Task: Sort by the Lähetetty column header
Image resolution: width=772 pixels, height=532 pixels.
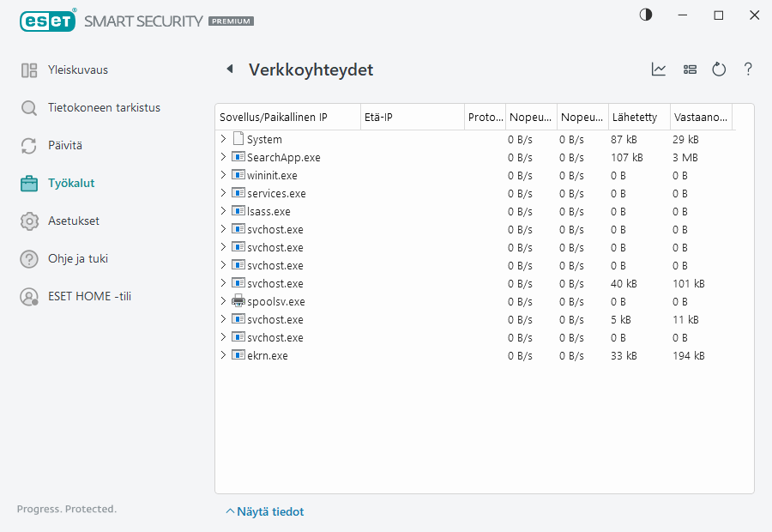Action: (635, 118)
